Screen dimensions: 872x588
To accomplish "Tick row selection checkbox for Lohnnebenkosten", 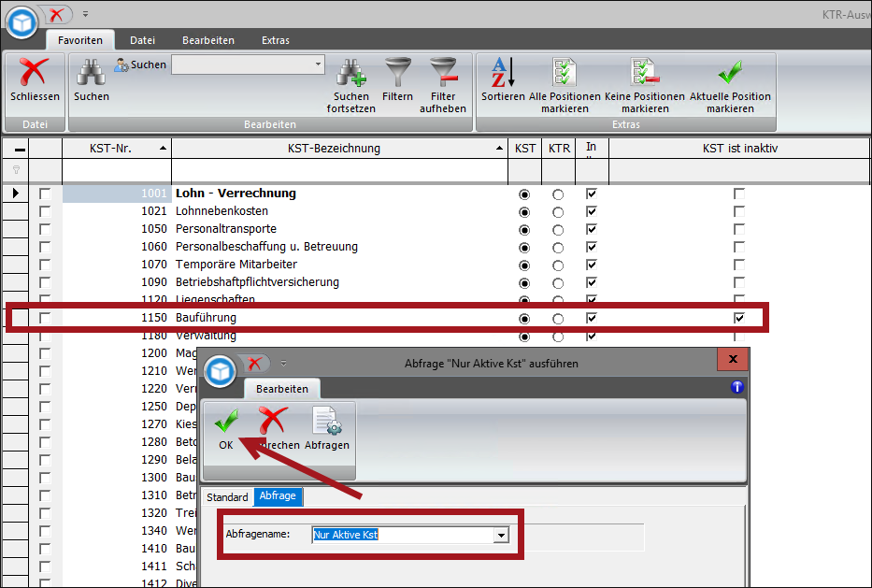I will coord(45,211).
